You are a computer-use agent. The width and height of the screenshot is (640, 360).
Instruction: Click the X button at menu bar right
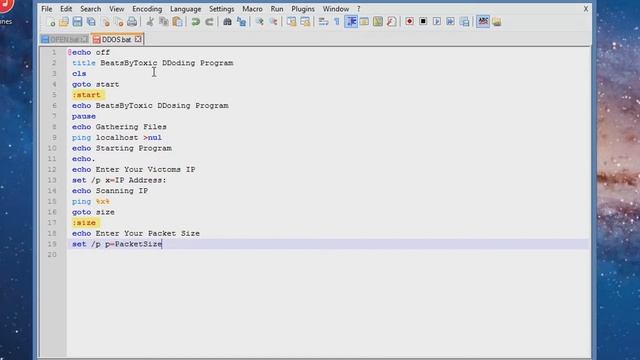pyautogui.click(x=586, y=9)
